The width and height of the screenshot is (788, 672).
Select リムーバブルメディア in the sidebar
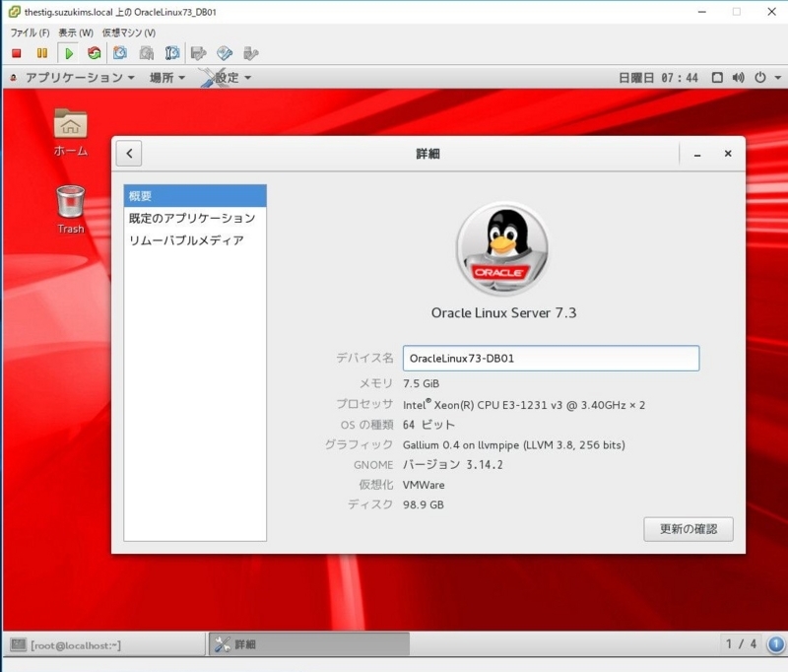[x=195, y=240]
